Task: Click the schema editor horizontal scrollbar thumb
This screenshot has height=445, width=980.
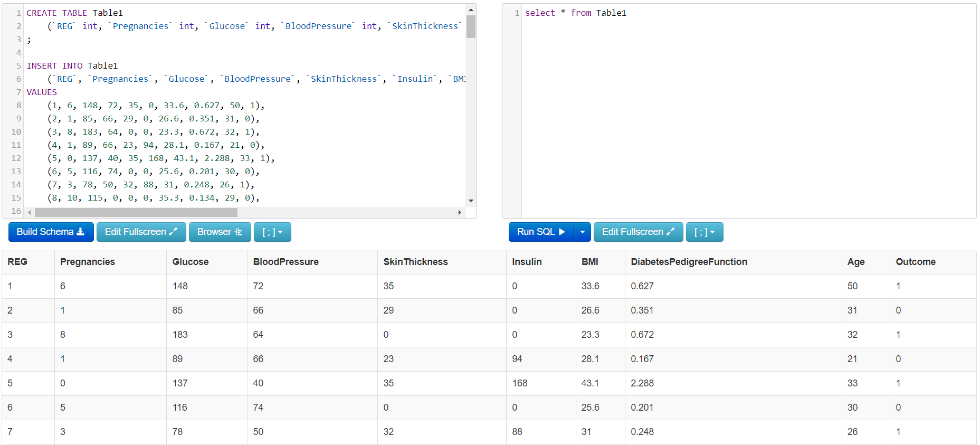Action: point(136,212)
